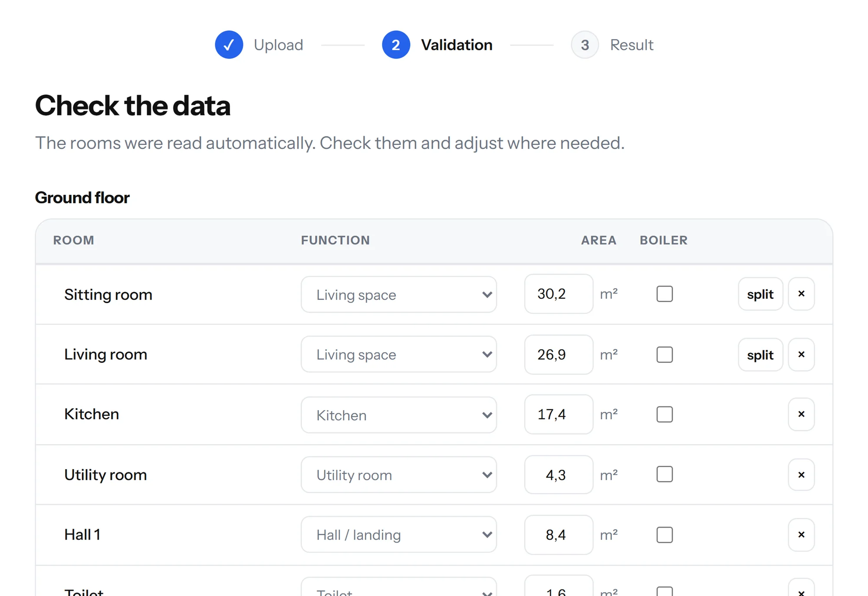Screen dimensions: 868x596
Task: Click the Validation step 2 circle
Action: tap(396, 45)
